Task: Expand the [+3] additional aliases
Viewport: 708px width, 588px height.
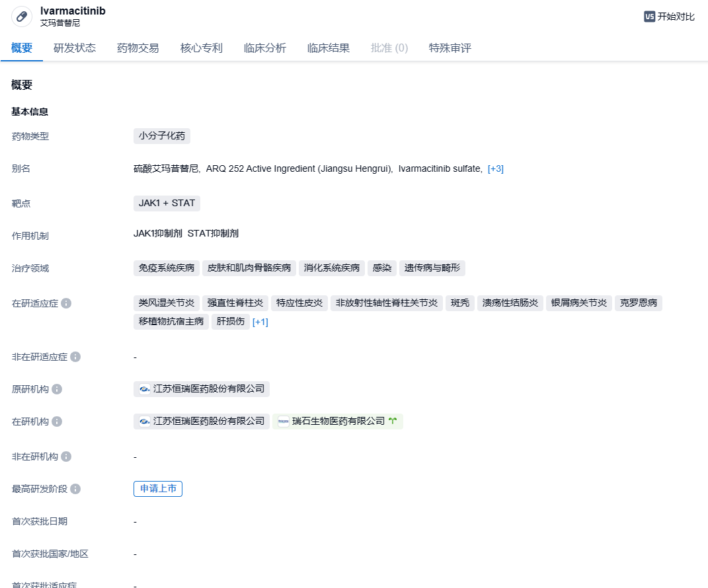Action: click(495, 169)
